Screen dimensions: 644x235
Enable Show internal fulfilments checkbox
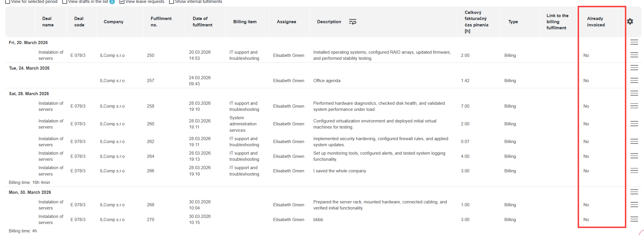172,2
